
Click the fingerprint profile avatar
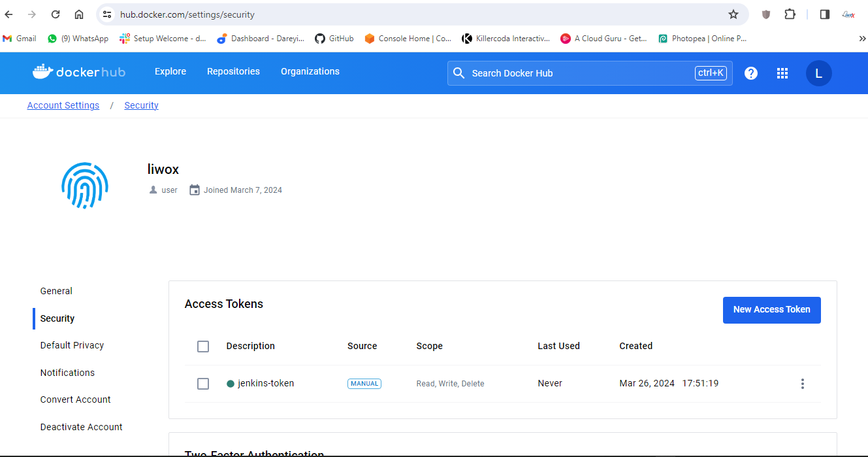85,186
